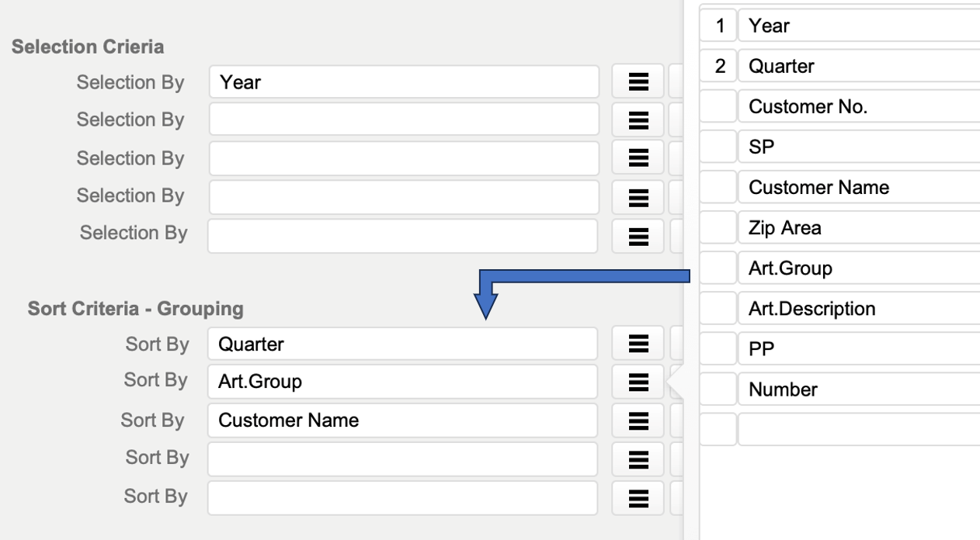Click list icon on last empty Sort By row

coord(638,497)
